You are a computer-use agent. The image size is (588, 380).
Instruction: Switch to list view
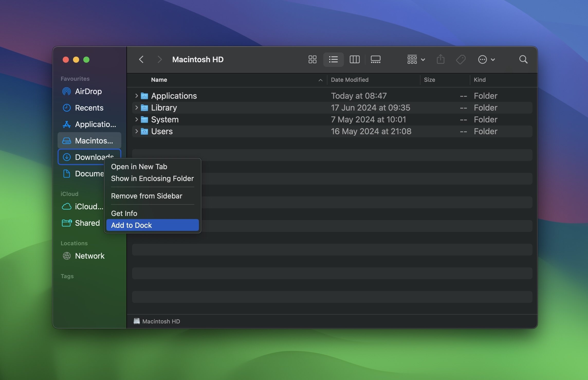click(333, 60)
